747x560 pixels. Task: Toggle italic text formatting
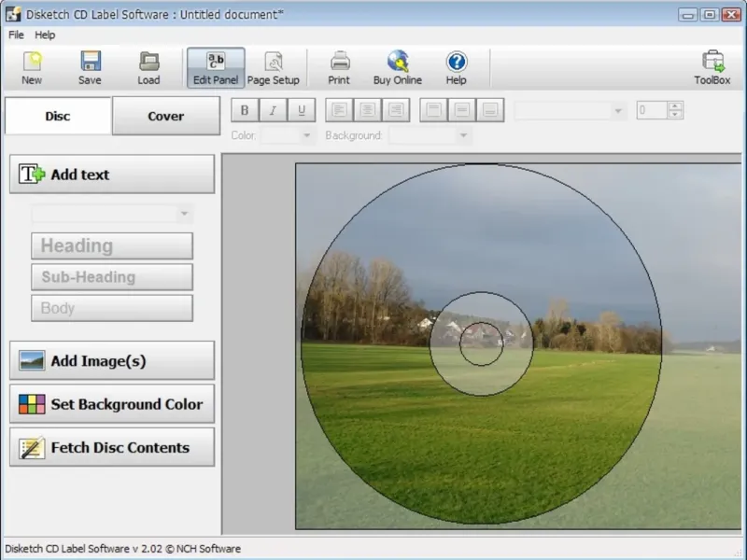273,110
